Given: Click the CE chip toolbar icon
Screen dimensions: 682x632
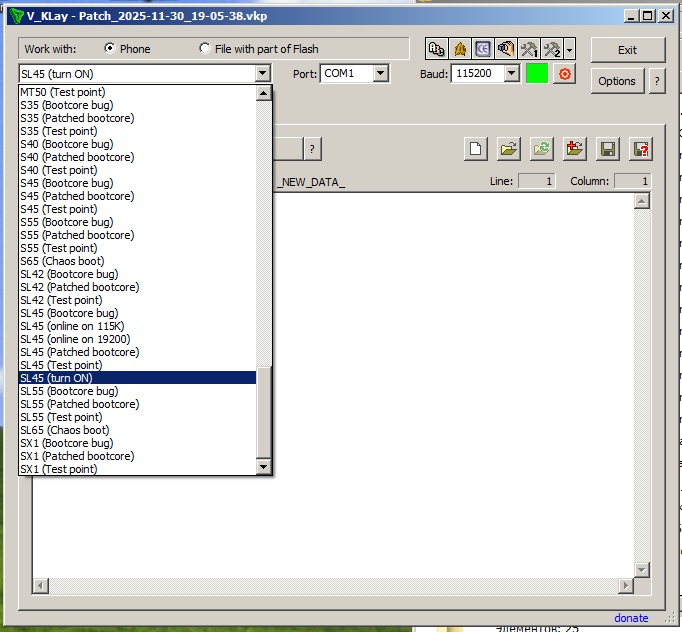Looking at the screenshot, I should click(x=482, y=49).
